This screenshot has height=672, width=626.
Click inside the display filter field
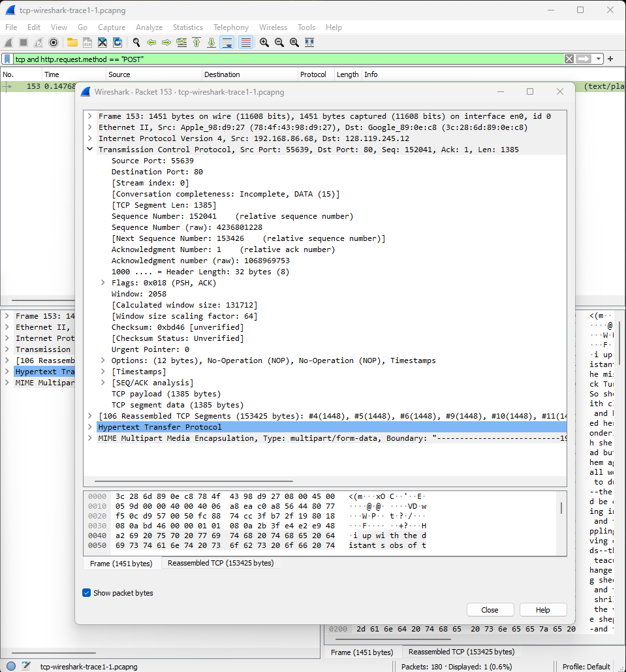289,59
